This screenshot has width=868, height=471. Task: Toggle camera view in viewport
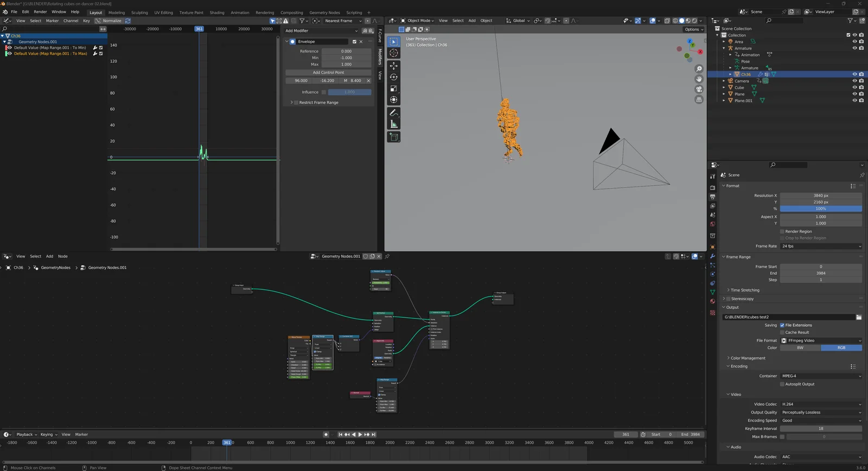[x=699, y=89]
